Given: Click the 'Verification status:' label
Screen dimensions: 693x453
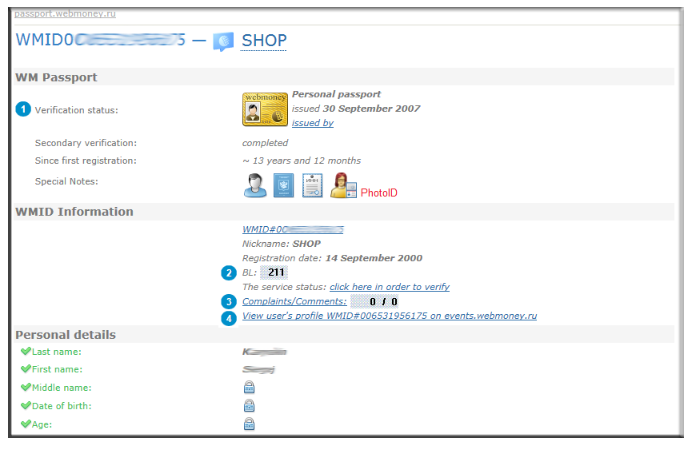Looking at the screenshot, I should (x=76, y=110).
